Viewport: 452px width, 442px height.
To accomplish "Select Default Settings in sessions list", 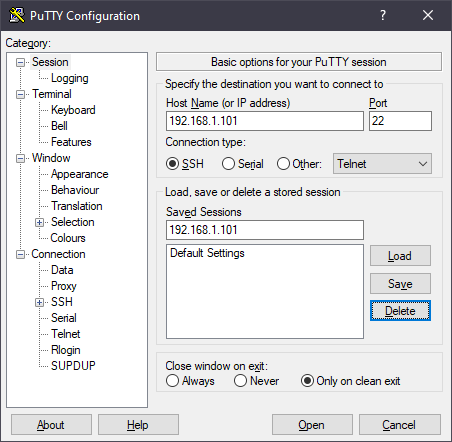I will [207, 253].
